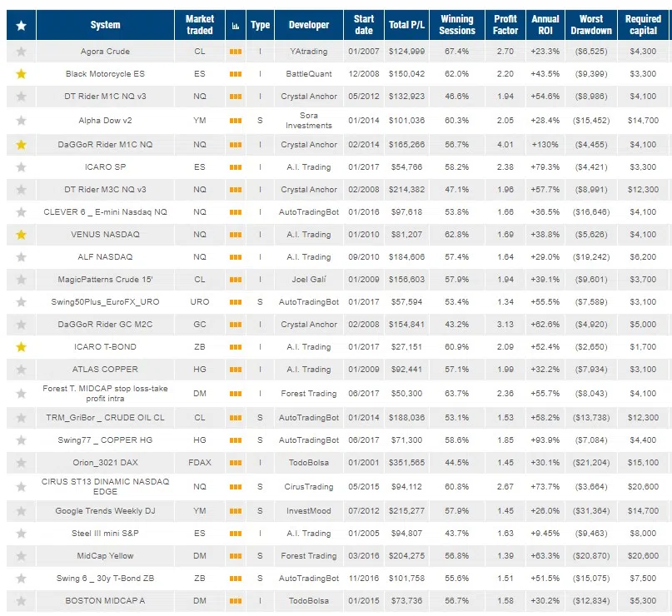The height and width of the screenshot is (616, 672).
Task: Open chart bars icon for BOSTON MIDCAP A
Action: click(x=236, y=601)
